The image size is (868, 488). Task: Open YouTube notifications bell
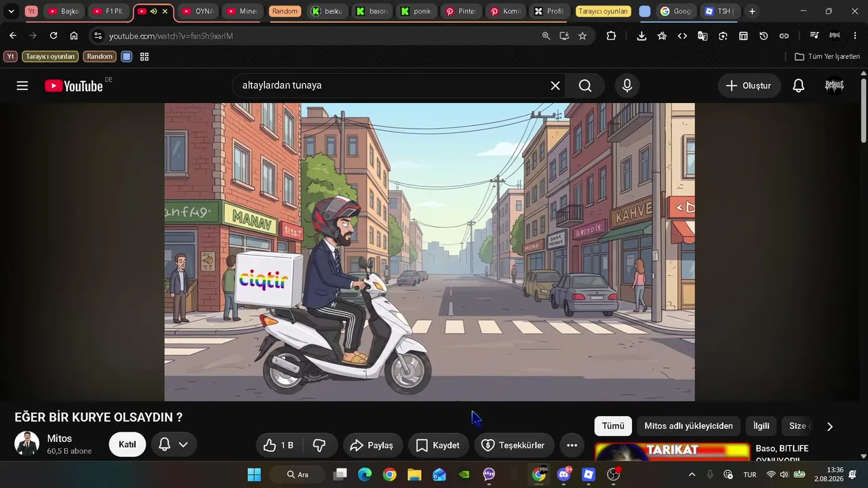[x=799, y=85]
